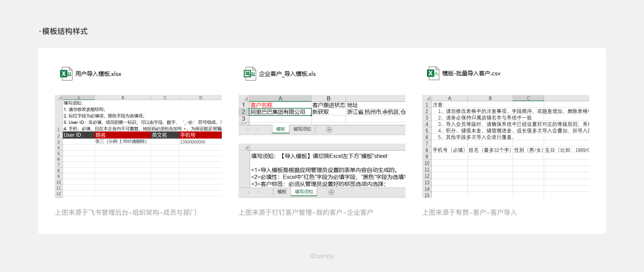Click the 用户导入模板.xlsx Excel file icon
The image size is (644, 272).
(66, 74)
